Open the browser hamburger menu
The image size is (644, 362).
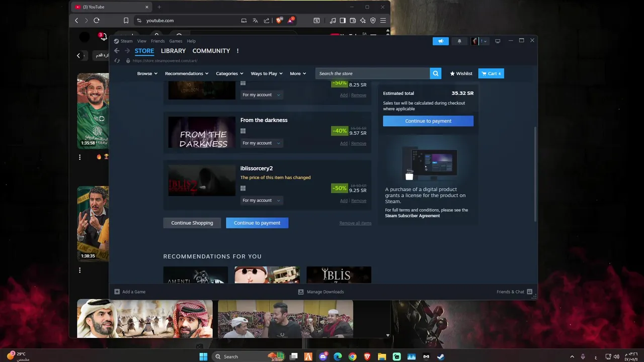point(383,21)
